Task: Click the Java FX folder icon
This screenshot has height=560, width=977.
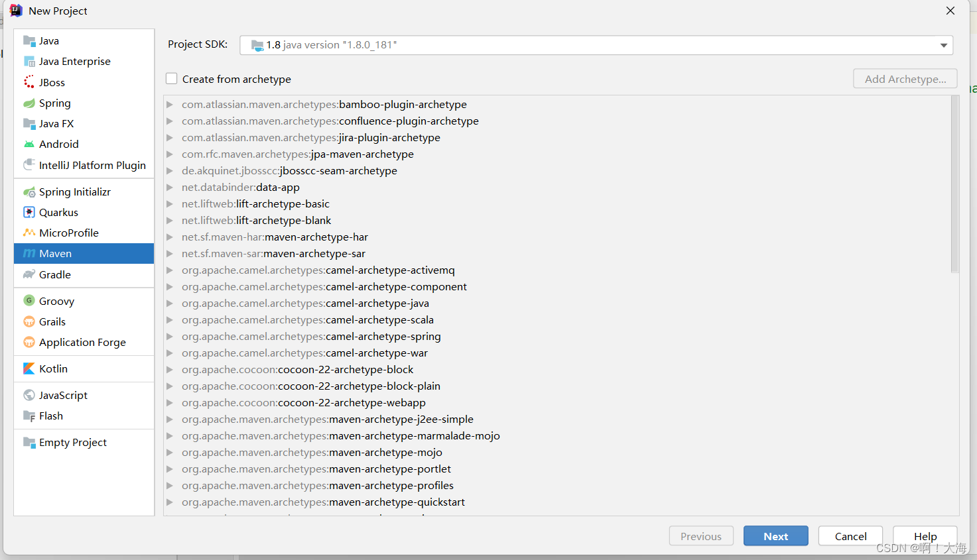Action: tap(29, 124)
